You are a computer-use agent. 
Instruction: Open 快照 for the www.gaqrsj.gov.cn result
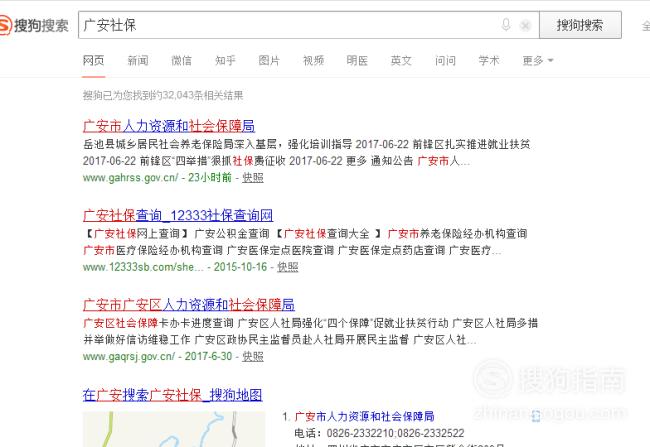253,357
